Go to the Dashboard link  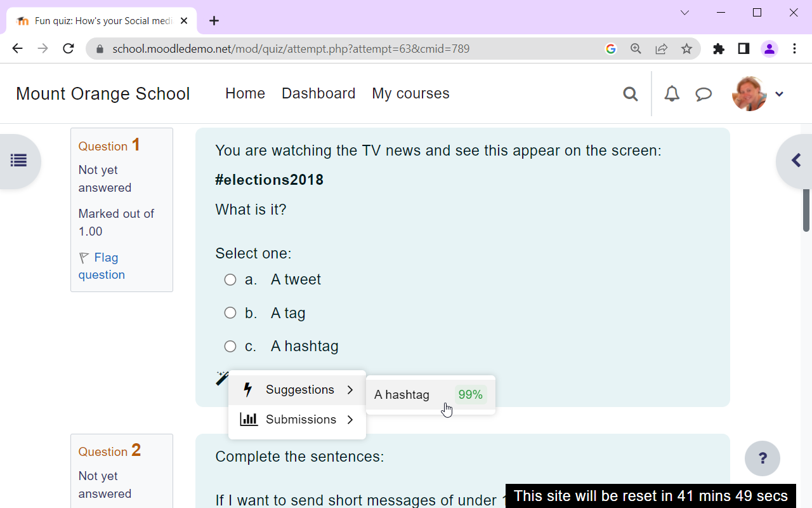pyautogui.click(x=318, y=93)
